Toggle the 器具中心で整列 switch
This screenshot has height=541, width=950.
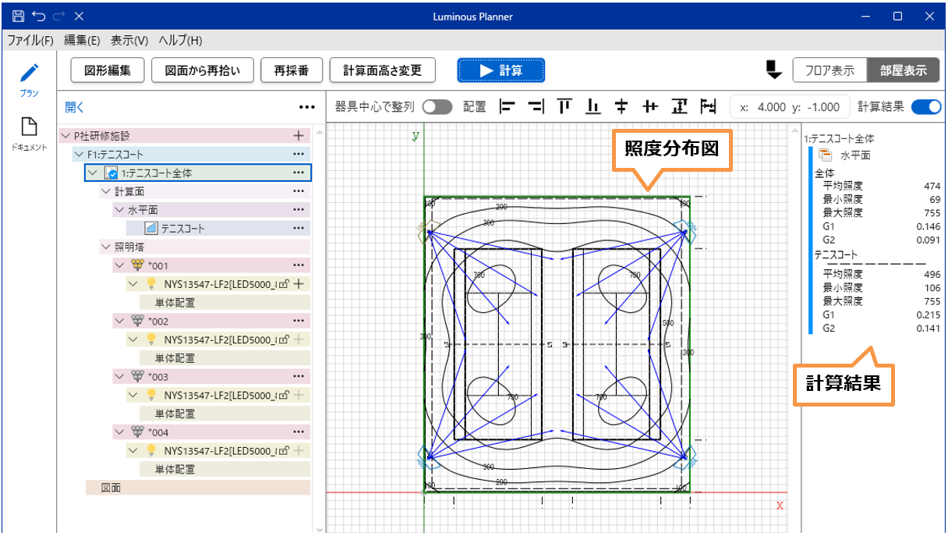tap(437, 107)
